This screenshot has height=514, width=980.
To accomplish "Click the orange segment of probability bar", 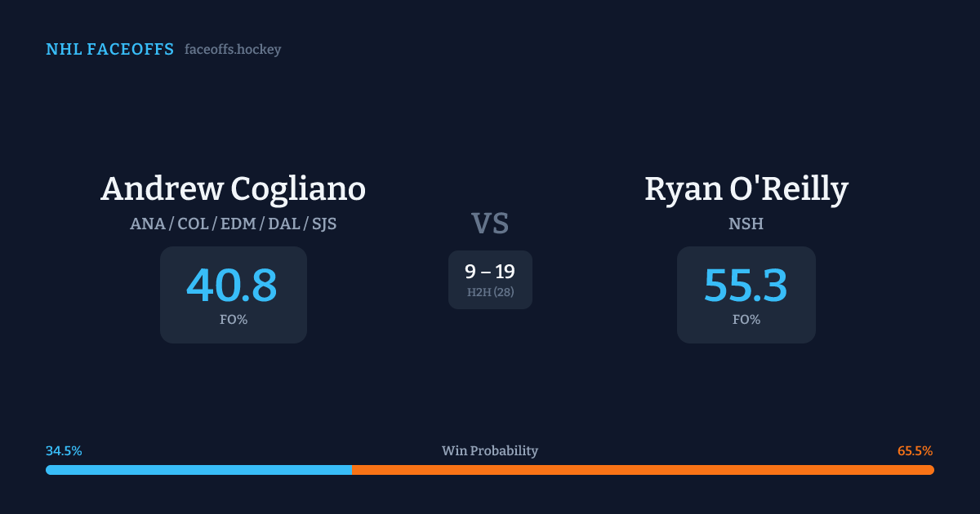I will coord(643,470).
